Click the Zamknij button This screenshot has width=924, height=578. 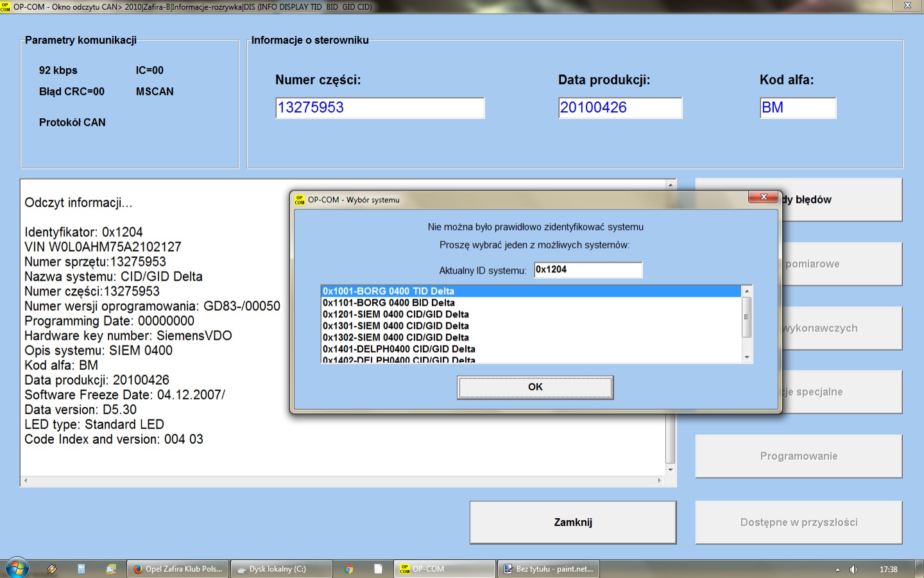tap(573, 522)
